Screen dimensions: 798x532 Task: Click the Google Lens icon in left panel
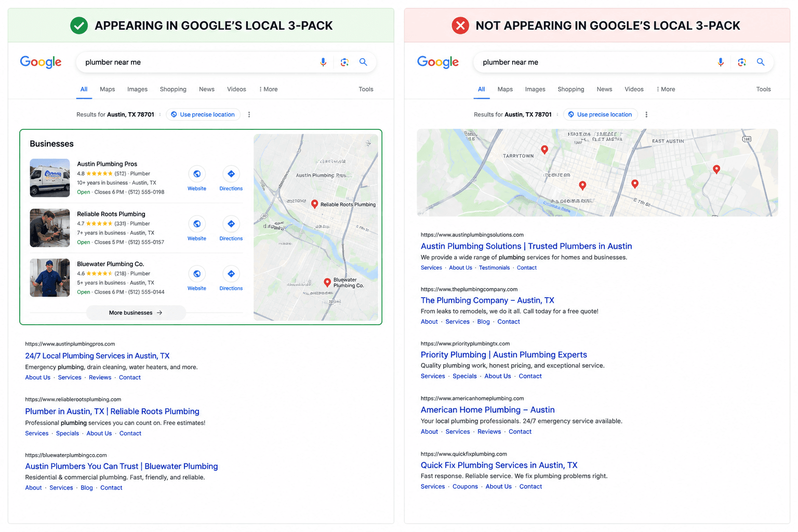coord(344,62)
